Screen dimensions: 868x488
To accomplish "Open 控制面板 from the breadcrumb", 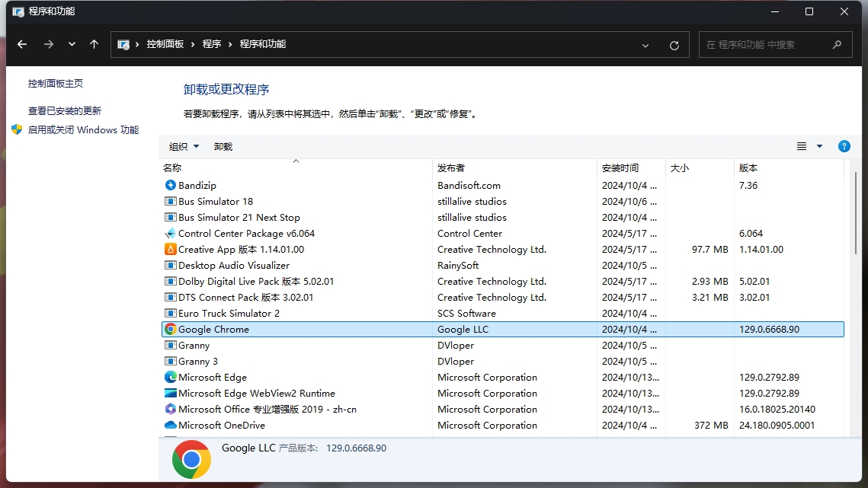I will 165,44.
